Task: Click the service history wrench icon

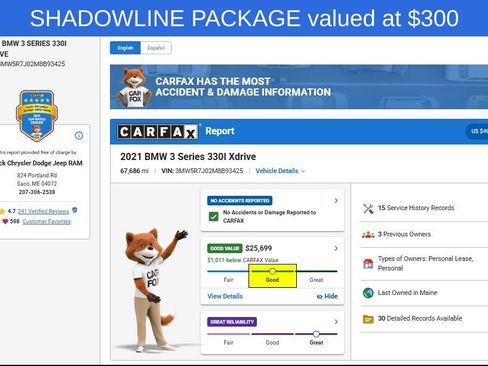Action: click(368, 209)
